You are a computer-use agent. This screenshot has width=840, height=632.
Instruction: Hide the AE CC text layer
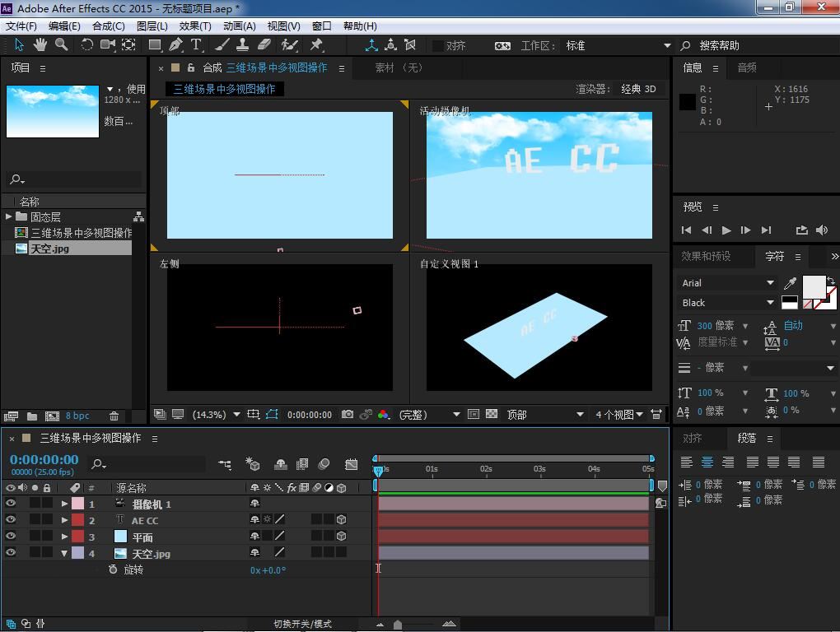(10, 519)
